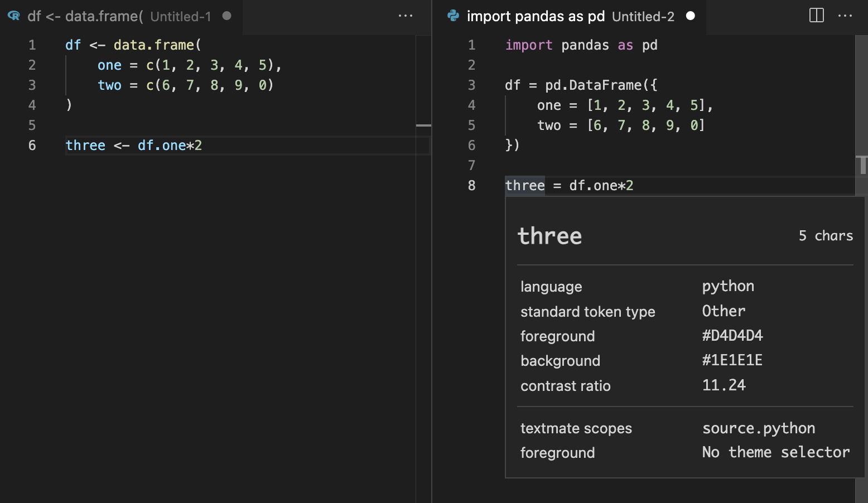Click 'df.one*2' in the R editor
Viewport: 868px width, 503px height.
click(170, 146)
